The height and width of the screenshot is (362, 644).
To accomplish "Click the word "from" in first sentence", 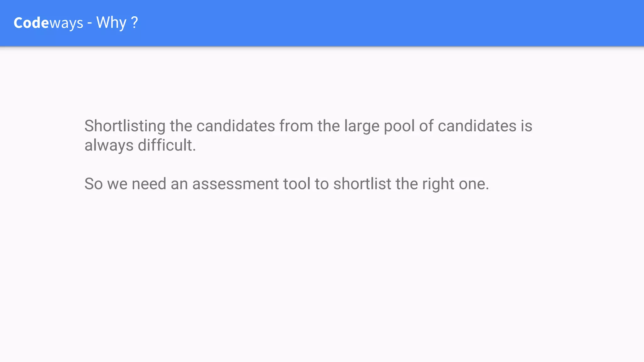I will click(x=296, y=126).
